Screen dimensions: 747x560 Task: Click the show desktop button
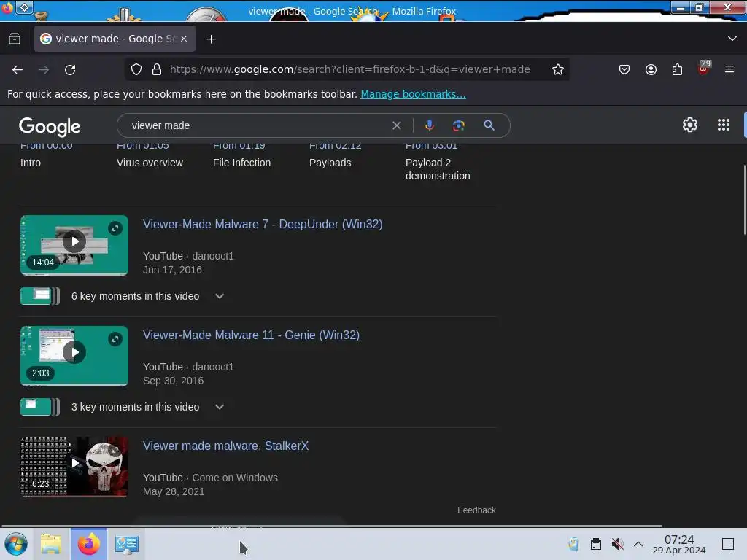pyautogui.click(x=728, y=544)
